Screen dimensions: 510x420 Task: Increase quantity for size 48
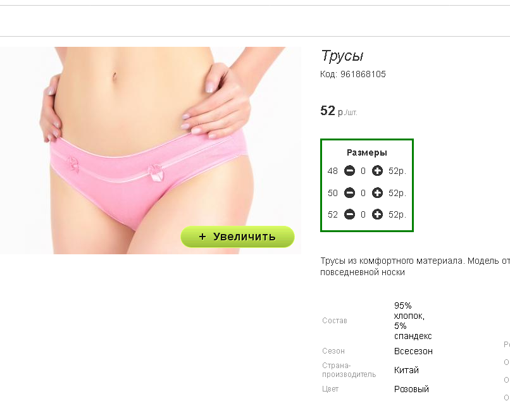(x=377, y=171)
